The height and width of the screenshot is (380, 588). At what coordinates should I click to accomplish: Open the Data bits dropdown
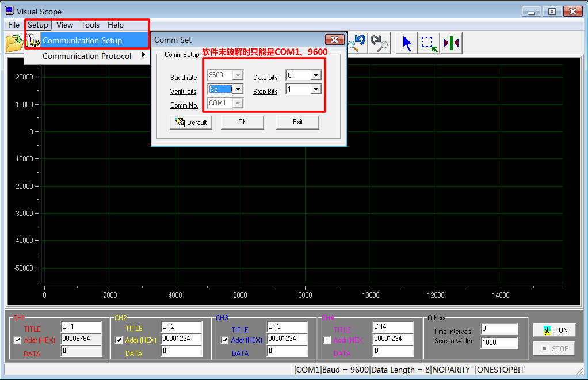click(x=315, y=75)
